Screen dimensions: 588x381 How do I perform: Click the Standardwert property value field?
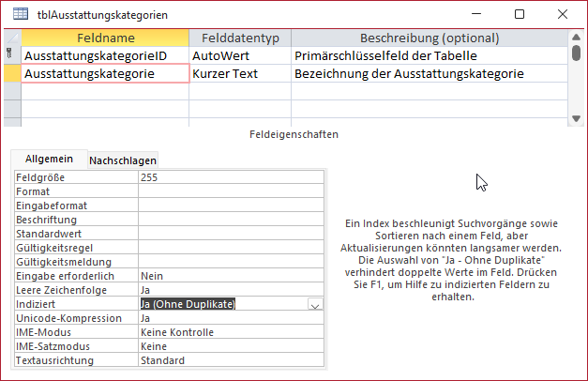tap(231, 234)
